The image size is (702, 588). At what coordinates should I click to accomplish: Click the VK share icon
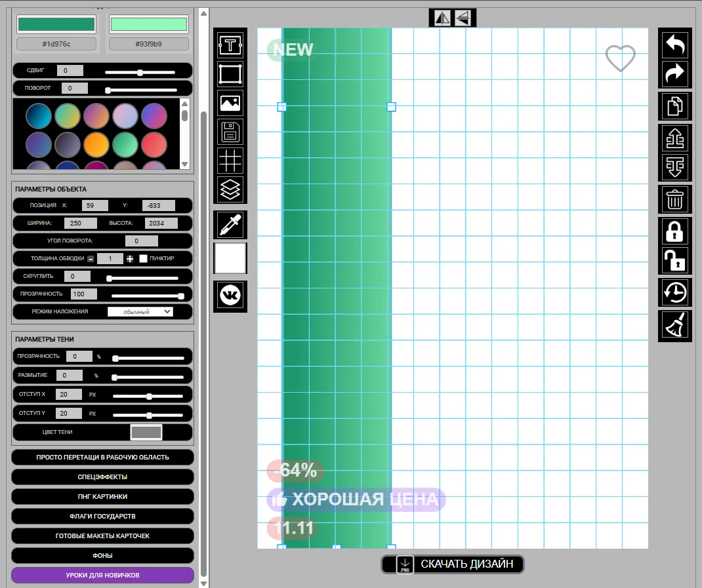230,296
